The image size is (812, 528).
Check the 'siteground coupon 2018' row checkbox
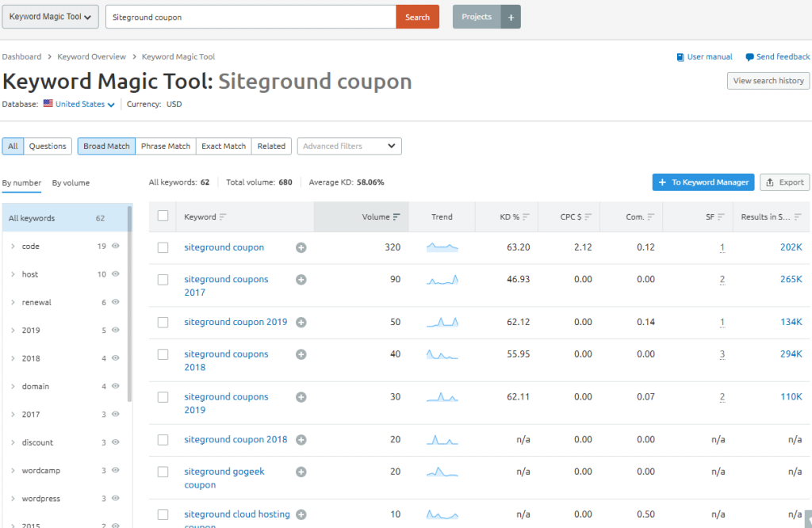coord(163,439)
